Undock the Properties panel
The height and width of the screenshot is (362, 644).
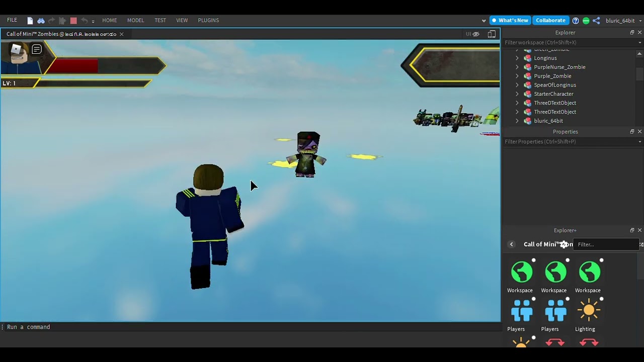coord(632,132)
